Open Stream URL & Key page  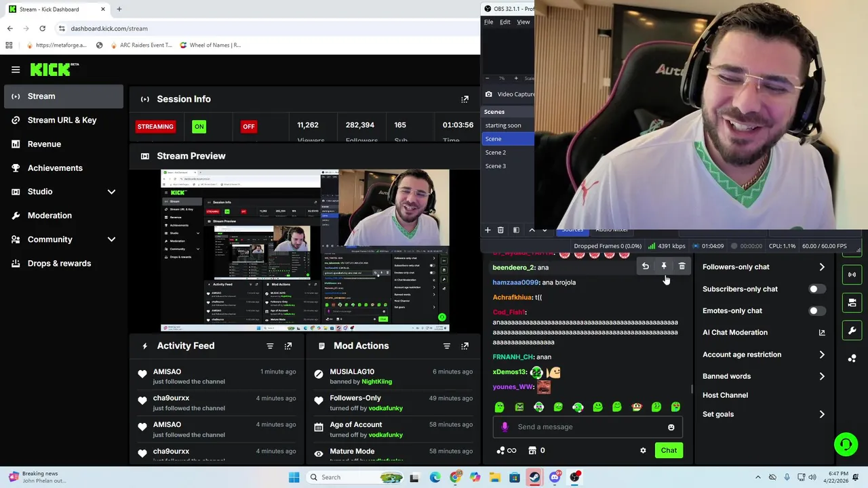[x=64, y=120]
